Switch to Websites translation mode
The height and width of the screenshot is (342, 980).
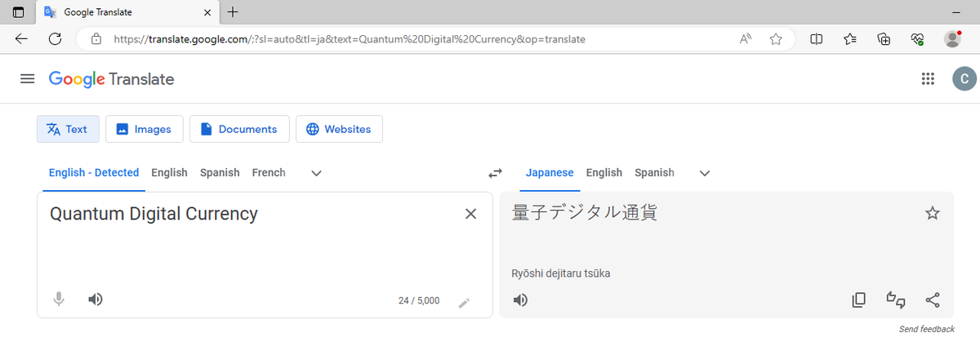click(339, 129)
